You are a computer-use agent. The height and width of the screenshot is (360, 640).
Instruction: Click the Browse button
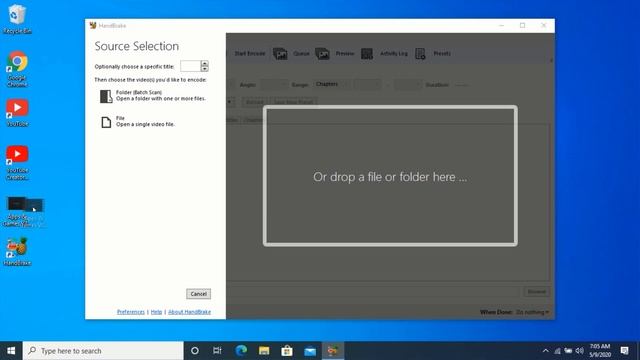[x=537, y=292]
